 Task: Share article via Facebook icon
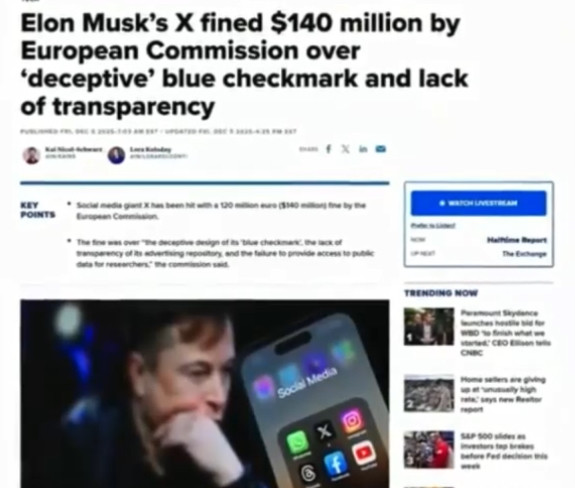(x=329, y=149)
